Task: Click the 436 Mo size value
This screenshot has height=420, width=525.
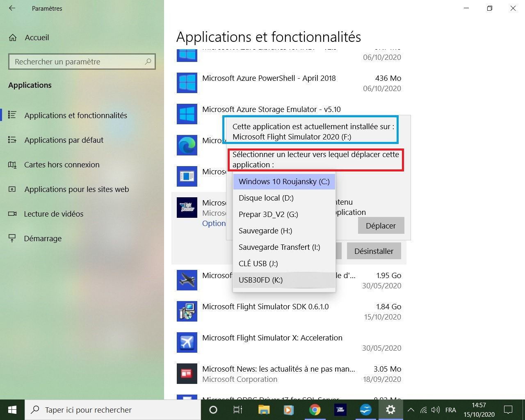Action: (388, 78)
